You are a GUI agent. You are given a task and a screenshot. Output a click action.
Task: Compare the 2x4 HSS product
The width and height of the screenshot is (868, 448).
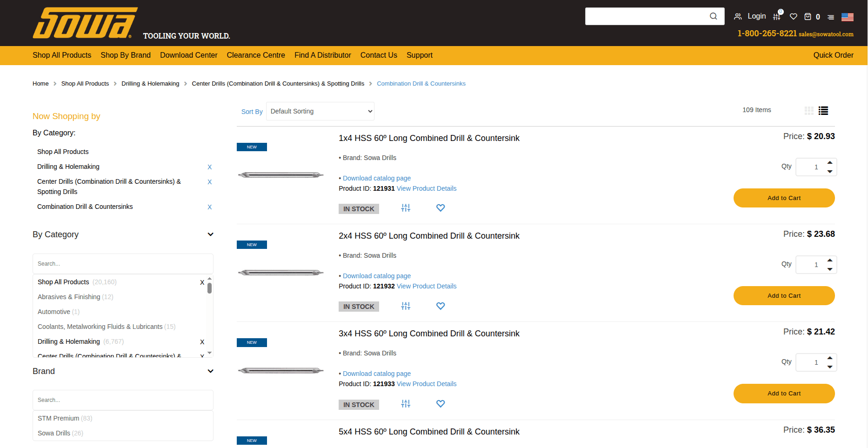pyautogui.click(x=406, y=306)
